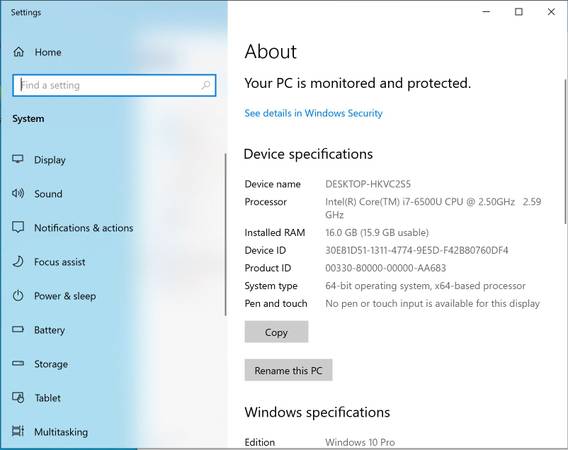Select Power & sleep

[65, 296]
